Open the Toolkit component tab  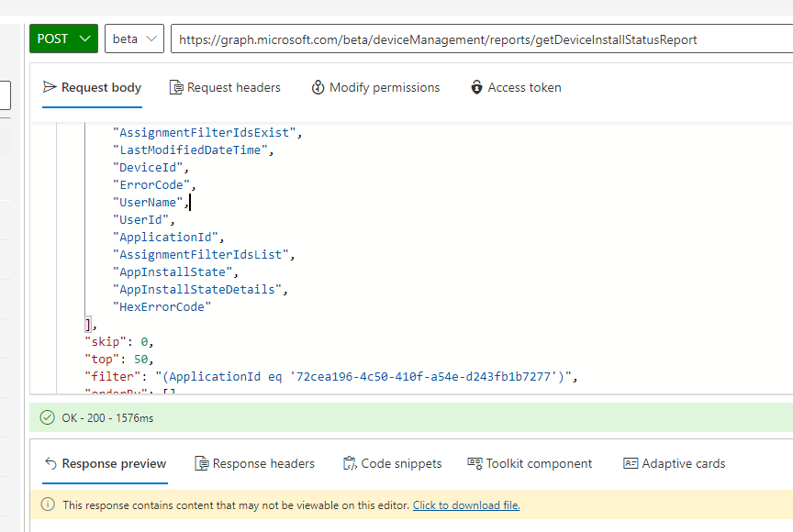tap(530, 463)
